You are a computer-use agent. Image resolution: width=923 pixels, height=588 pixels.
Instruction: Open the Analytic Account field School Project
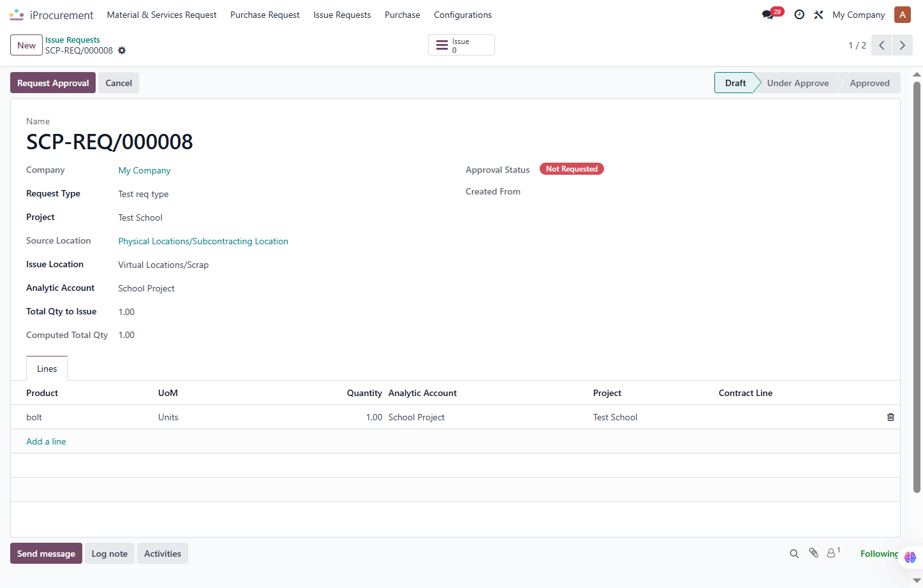[x=147, y=288]
